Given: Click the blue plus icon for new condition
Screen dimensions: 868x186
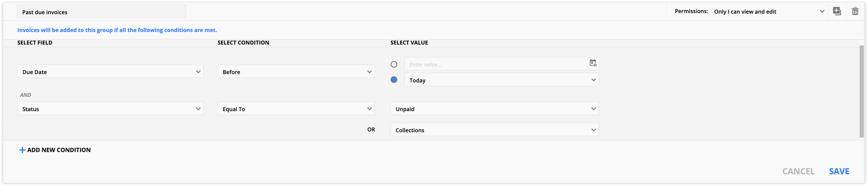Looking at the screenshot, I should (22, 150).
